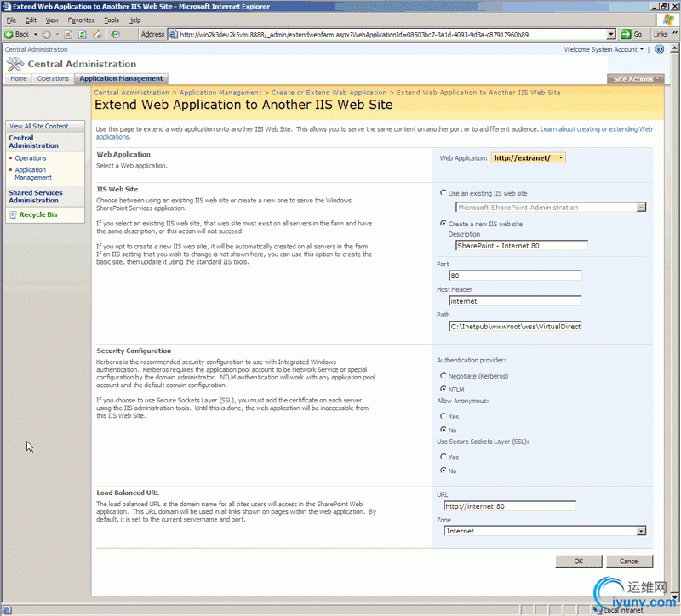Click the Description text field
This screenshot has width=681, height=616.
point(522,246)
